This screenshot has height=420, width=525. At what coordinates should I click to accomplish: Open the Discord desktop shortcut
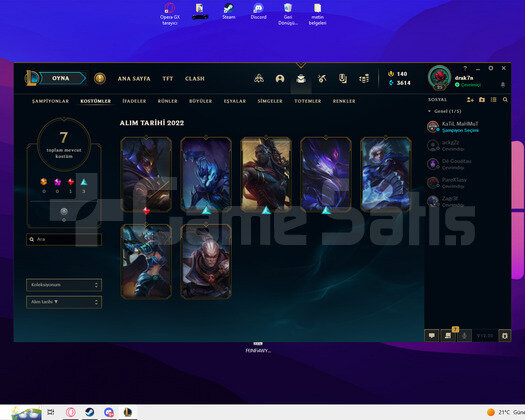(x=258, y=11)
